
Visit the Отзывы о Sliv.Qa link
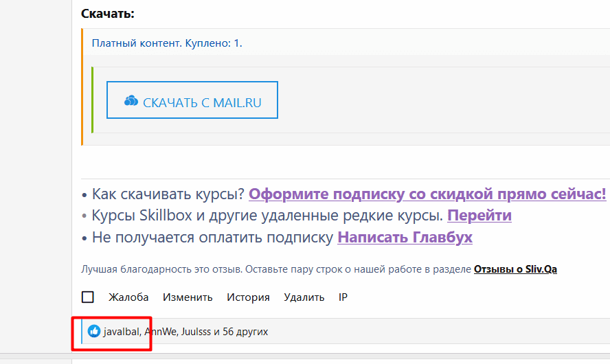click(x=515, y=269)
